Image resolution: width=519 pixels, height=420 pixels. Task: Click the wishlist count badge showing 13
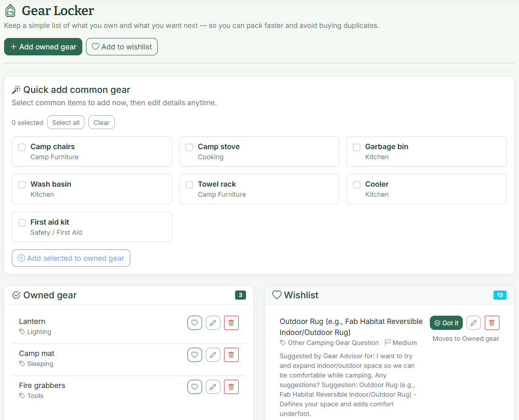pyautogui.click(x=500, y=295)
